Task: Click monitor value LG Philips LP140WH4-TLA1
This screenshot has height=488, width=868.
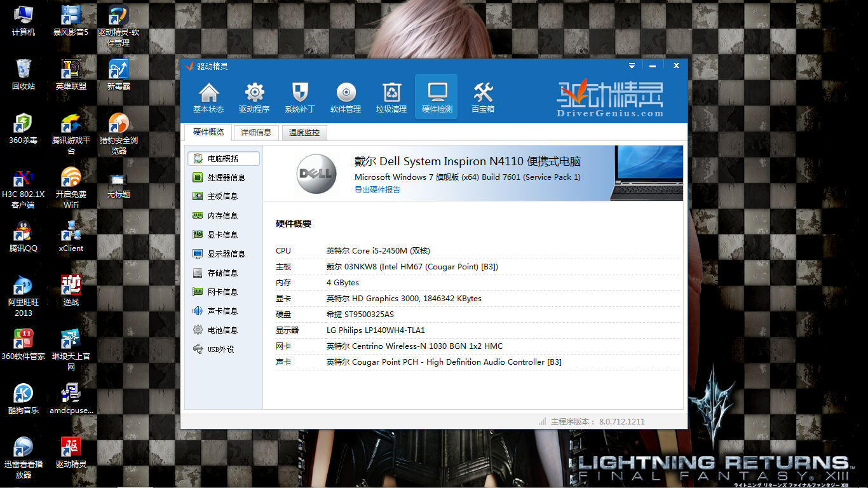Action: (376, 330)
